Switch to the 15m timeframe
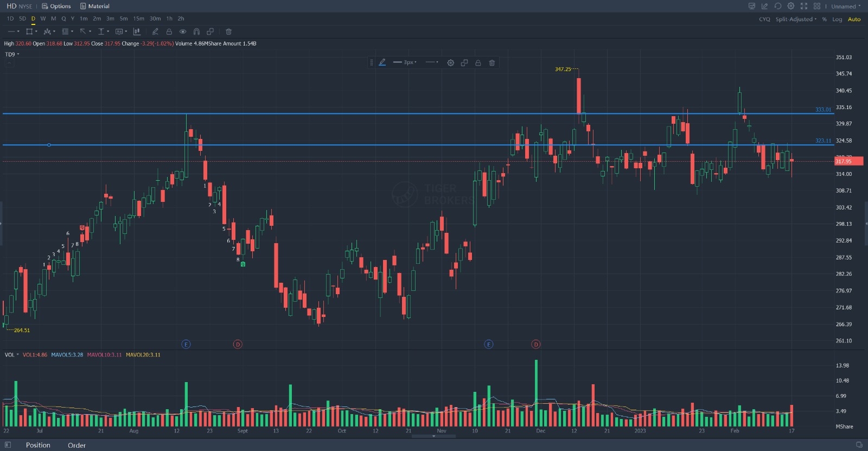 pos(139,18)
